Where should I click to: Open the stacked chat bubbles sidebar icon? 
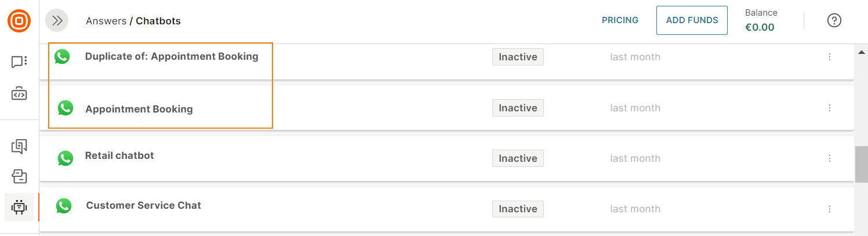click(x=19, y=146)
